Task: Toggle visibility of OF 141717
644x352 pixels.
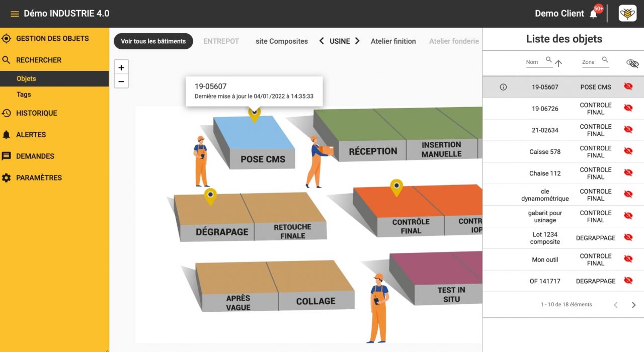Action: click(628, 281)
